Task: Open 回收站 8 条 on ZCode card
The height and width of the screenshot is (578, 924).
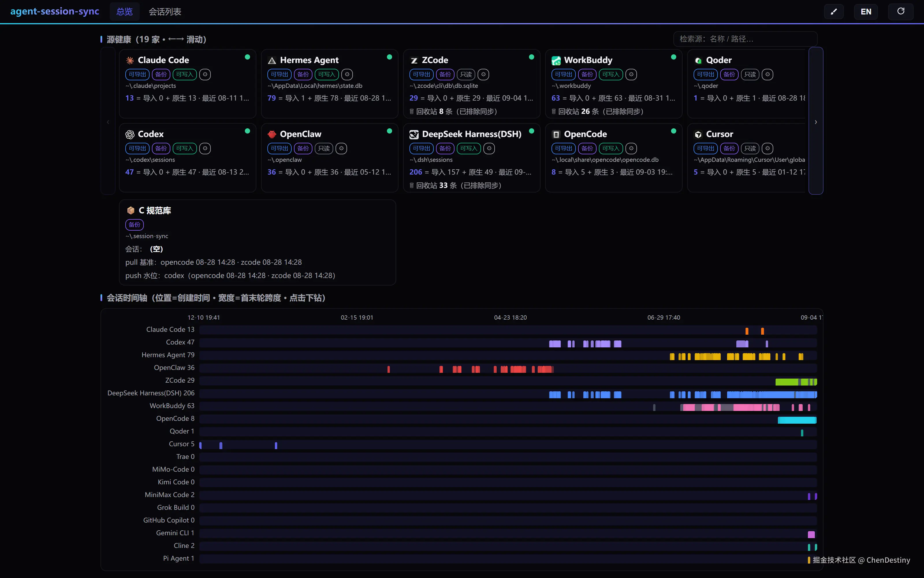Action: [453, 112]
